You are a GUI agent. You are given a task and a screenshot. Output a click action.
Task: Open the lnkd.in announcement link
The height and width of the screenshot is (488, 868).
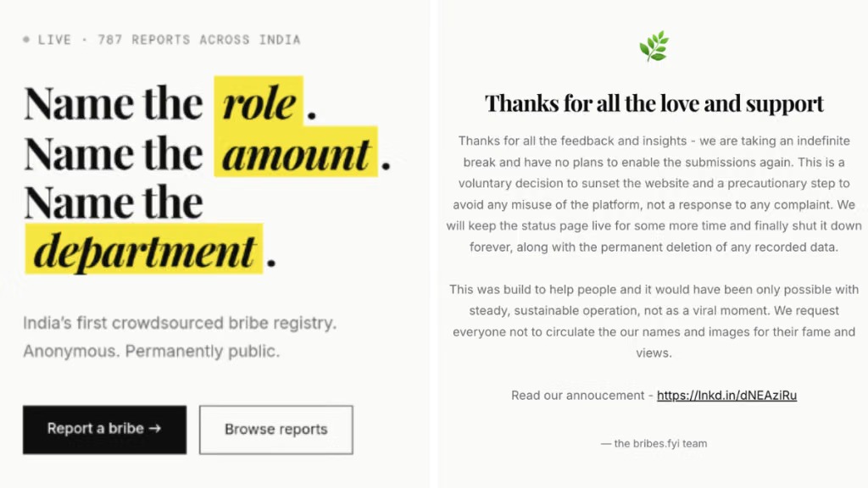point(726,395)
